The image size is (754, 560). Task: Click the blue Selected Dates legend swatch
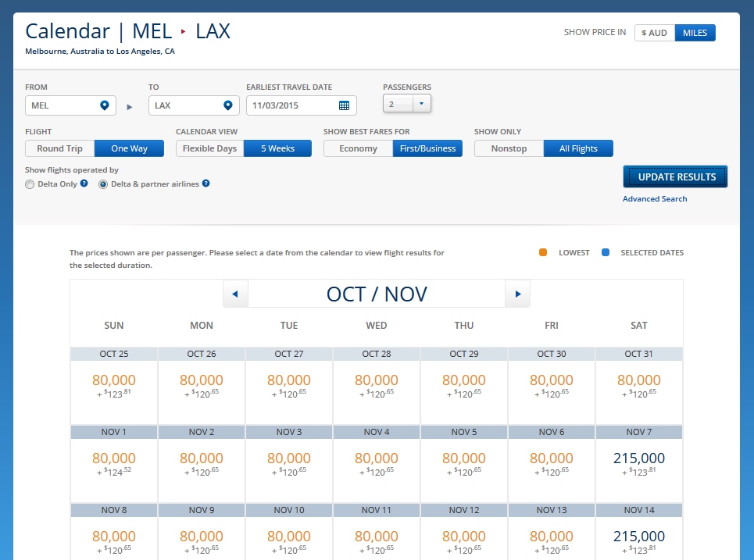tap(606, 252)
